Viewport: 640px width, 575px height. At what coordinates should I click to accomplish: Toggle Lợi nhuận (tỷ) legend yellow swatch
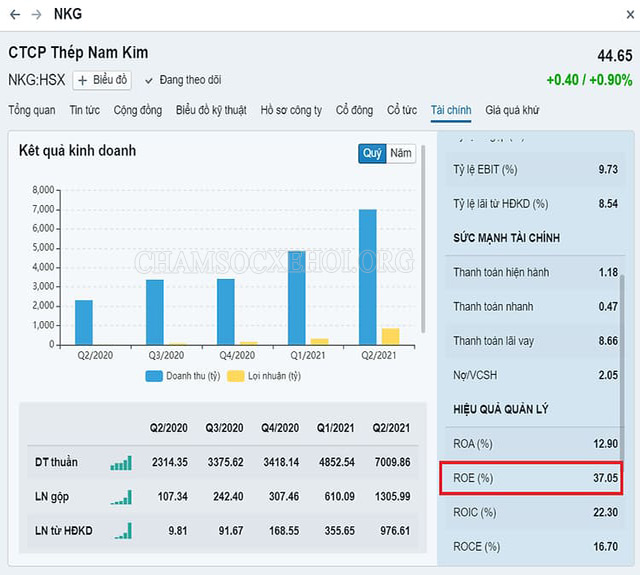pos(236,376)
